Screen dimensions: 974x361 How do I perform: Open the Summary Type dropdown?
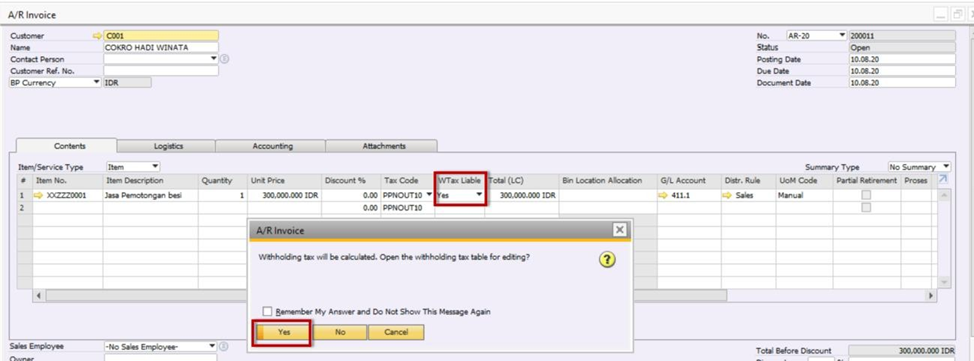point(946,167)
